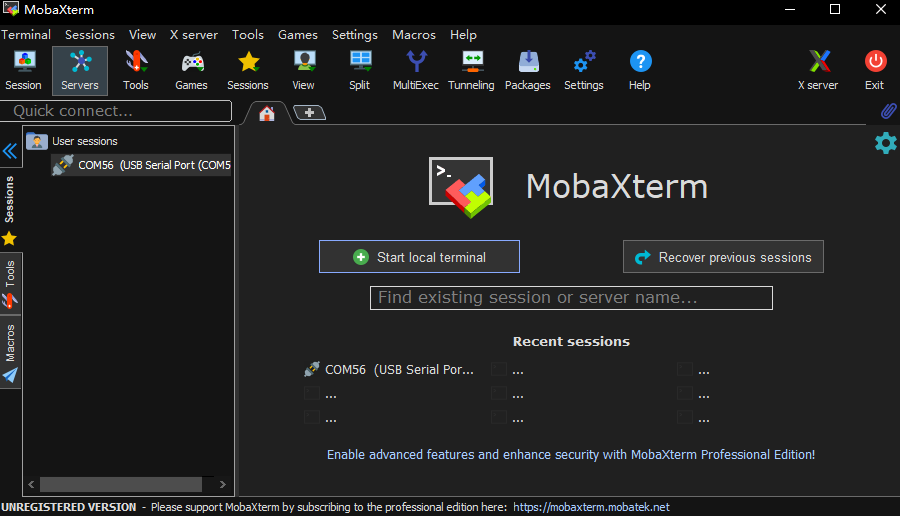Click the Recent sessions heading
The height and width of the screenshot is (516, 900).
(571, 342)
